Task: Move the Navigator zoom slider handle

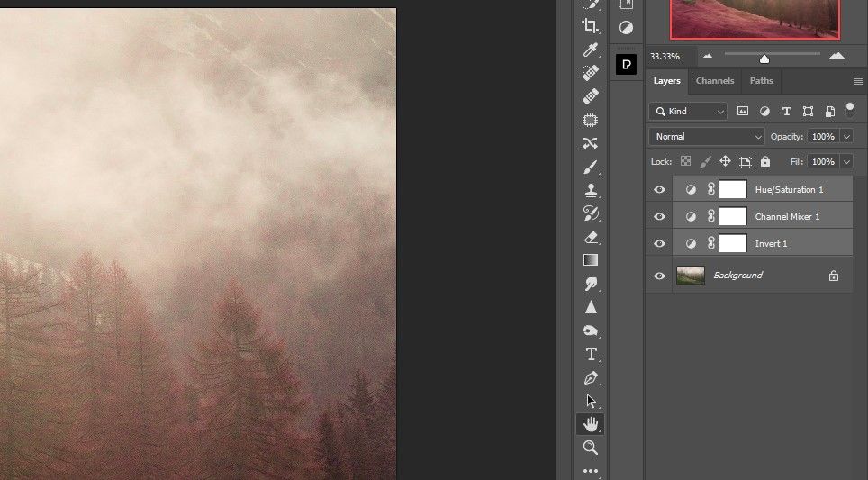Action: point(764,59)
